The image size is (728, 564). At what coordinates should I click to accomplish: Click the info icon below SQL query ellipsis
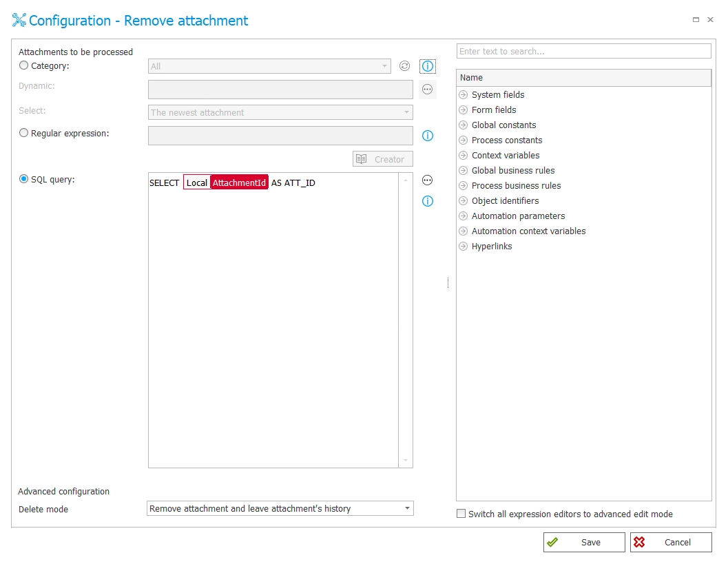tap(428, 201)
